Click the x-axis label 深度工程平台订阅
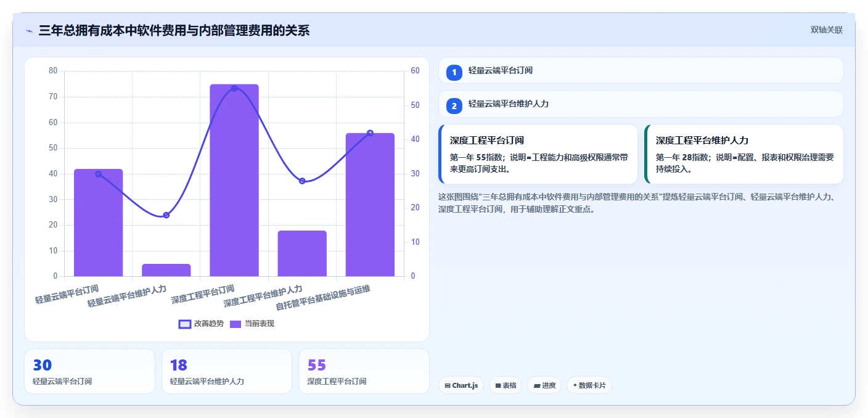This screenshot has height=418, width=868. pos(203,295)
